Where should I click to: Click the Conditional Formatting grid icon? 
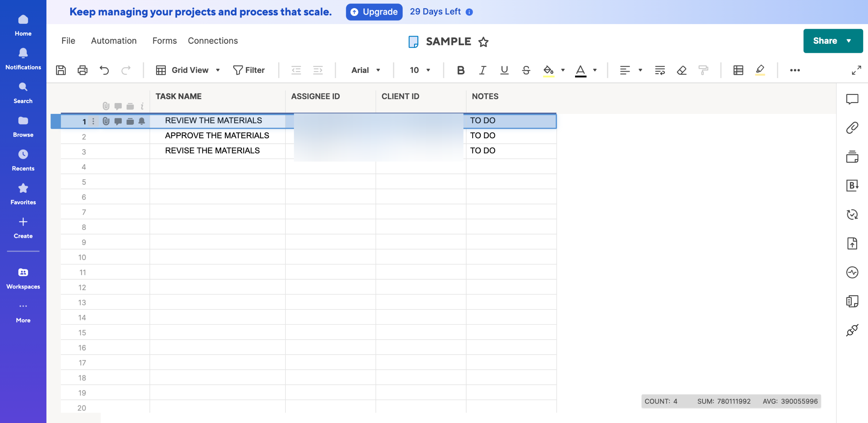tap(738, 70)
